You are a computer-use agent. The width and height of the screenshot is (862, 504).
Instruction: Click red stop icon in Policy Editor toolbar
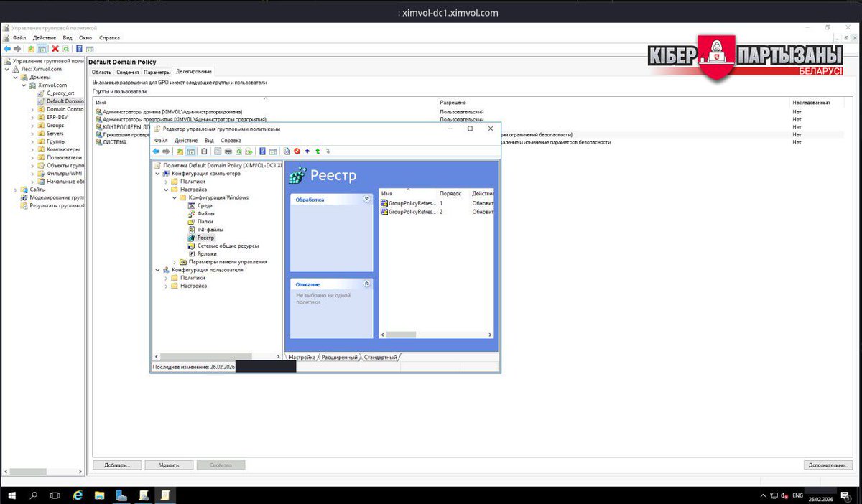point(297,151)
